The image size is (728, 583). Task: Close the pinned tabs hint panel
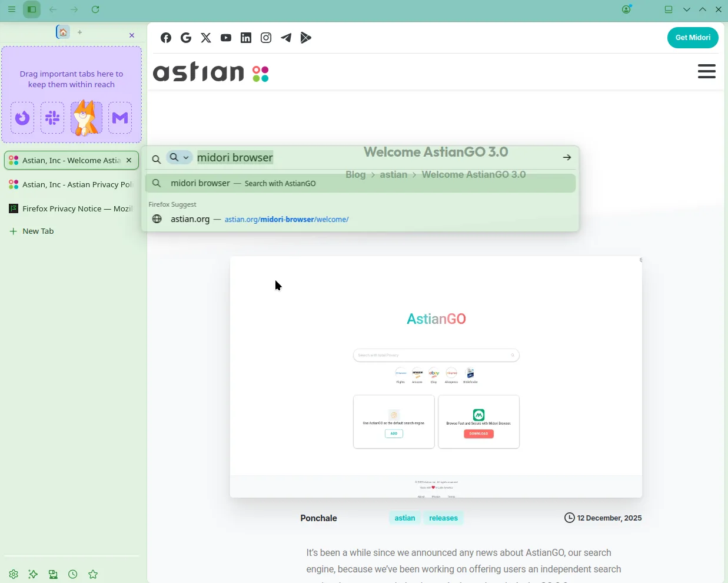tap(132, 36)
